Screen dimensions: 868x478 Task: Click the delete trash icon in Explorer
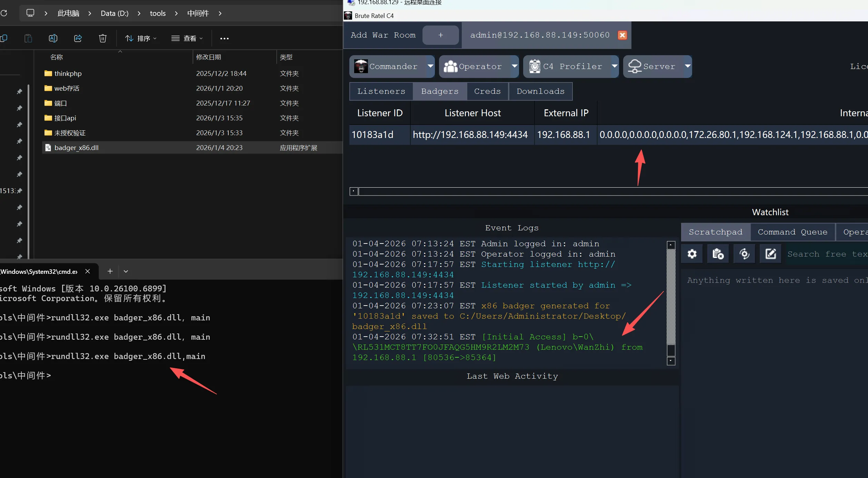[102, 38]
